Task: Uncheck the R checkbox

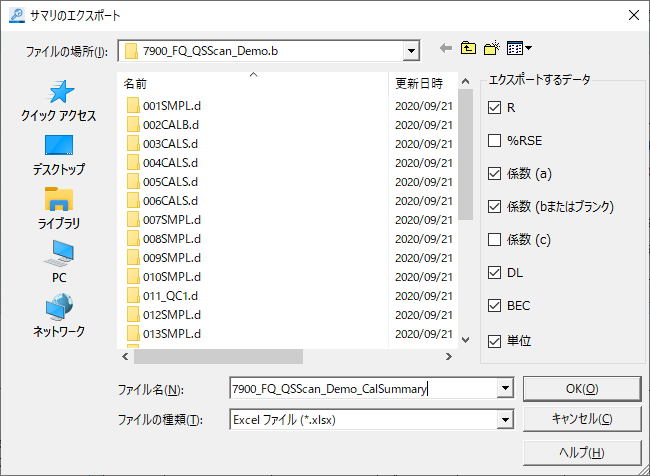Action: [494, 108]
